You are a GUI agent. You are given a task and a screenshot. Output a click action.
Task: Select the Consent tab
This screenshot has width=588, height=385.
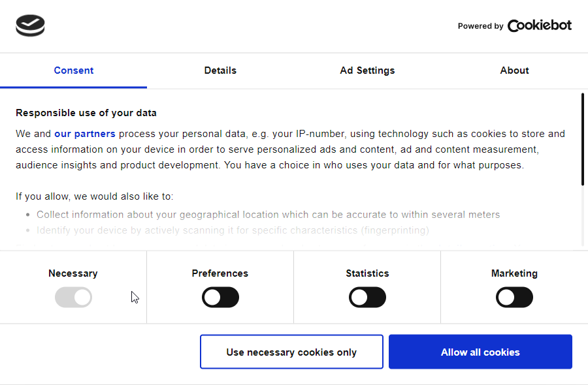coord(73,70)
